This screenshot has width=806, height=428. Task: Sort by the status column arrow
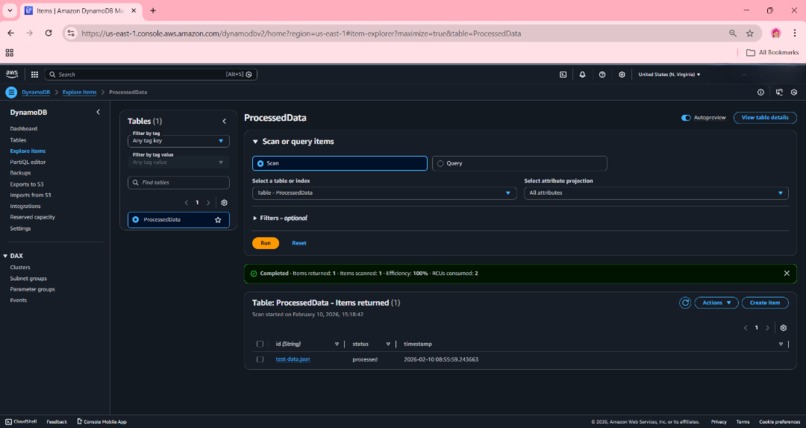tap(388, 344)
